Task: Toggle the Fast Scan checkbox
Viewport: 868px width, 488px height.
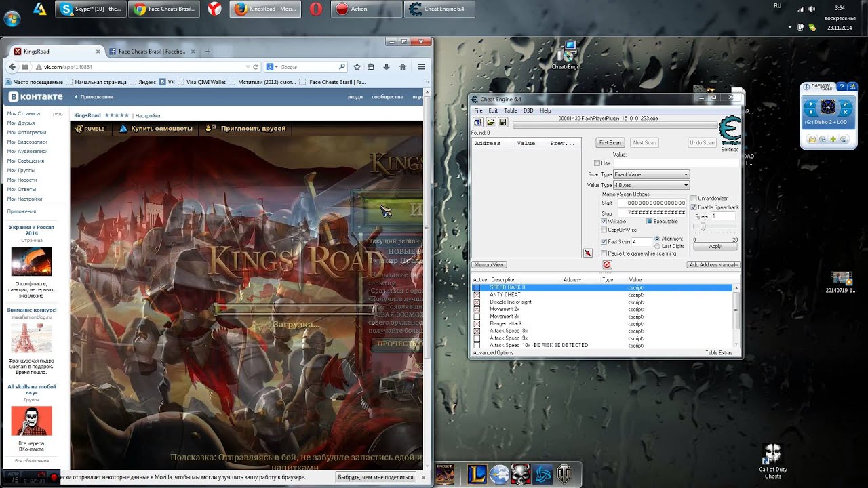Action: coord(604,242)
